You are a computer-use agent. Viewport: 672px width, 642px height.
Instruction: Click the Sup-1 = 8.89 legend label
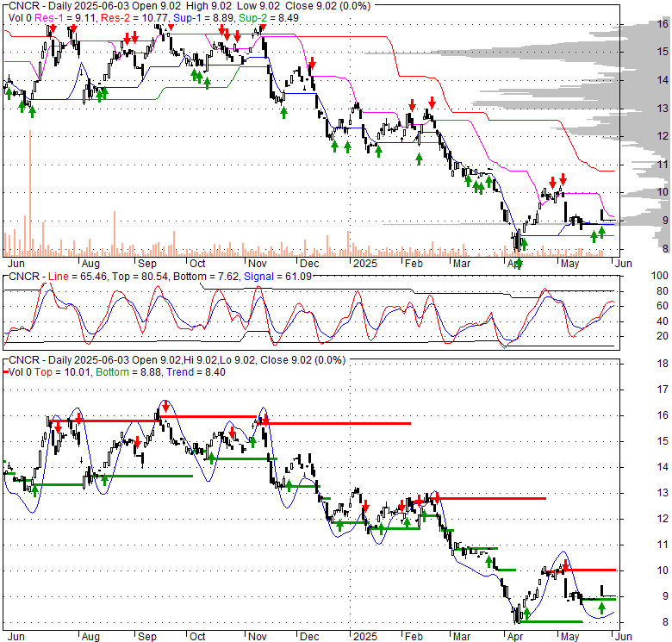pyautogui.click(x=204, y=18)
